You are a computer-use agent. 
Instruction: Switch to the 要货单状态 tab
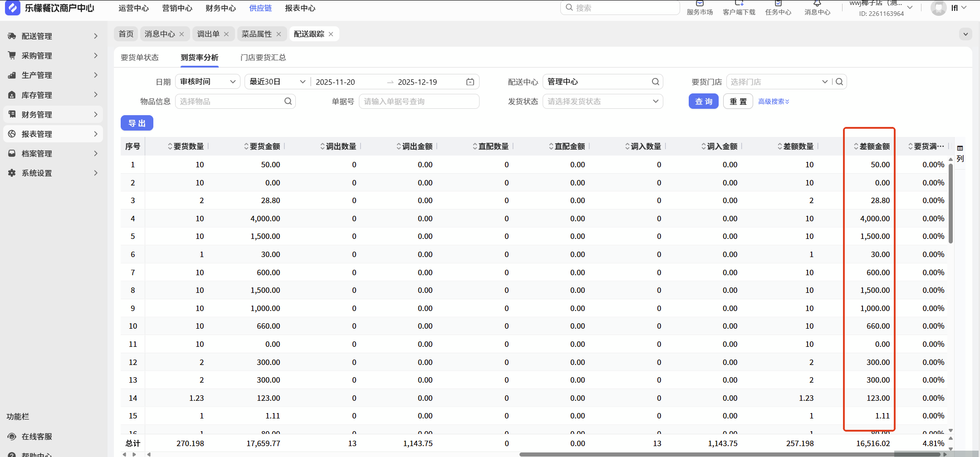point(140,58)
